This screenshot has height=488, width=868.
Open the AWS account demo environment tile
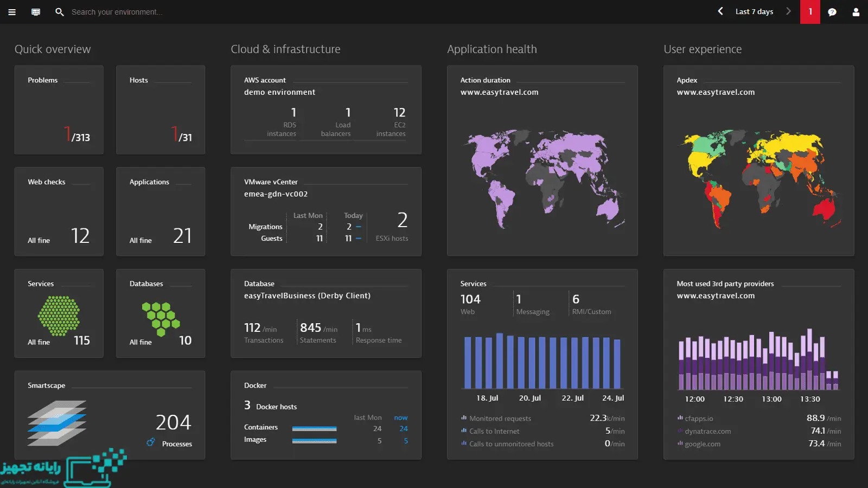click(326, 110)
